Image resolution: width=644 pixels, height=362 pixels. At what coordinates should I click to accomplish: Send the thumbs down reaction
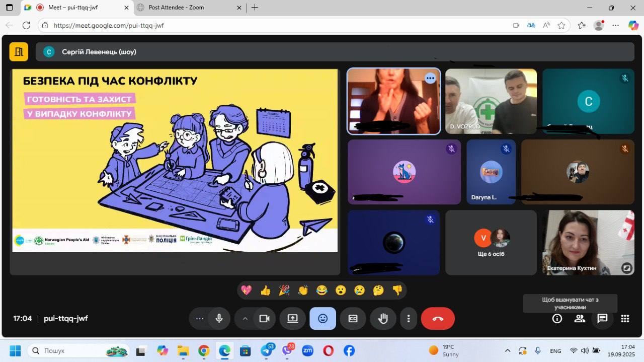(x=397, y=290)
